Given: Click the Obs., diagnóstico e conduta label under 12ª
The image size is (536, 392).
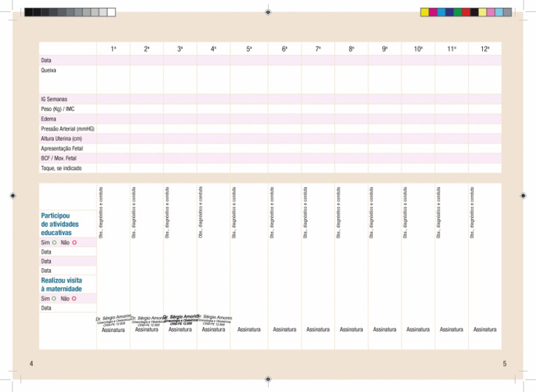Looking at the screenshot, I should pos(472,213).
